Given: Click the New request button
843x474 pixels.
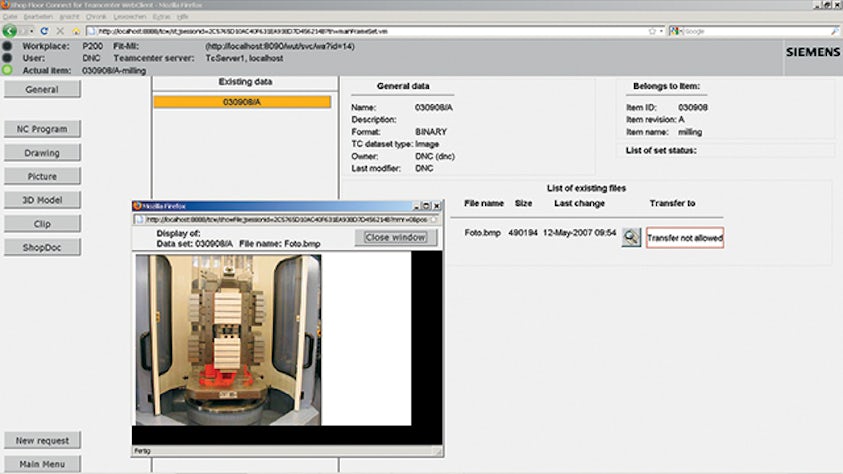Looking at the screenshot, I should 42,440.
